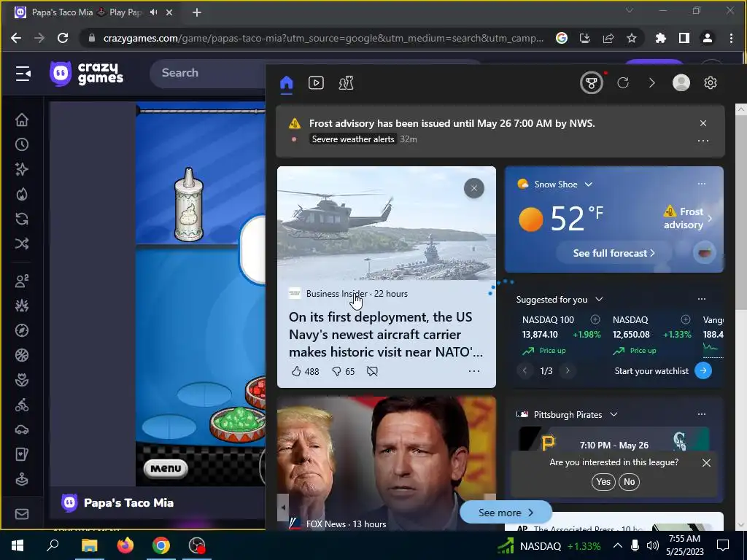Screen dimensions: 747x560
Task: Open recently played clock icon in sidebar
Action: tap(21, 145)
